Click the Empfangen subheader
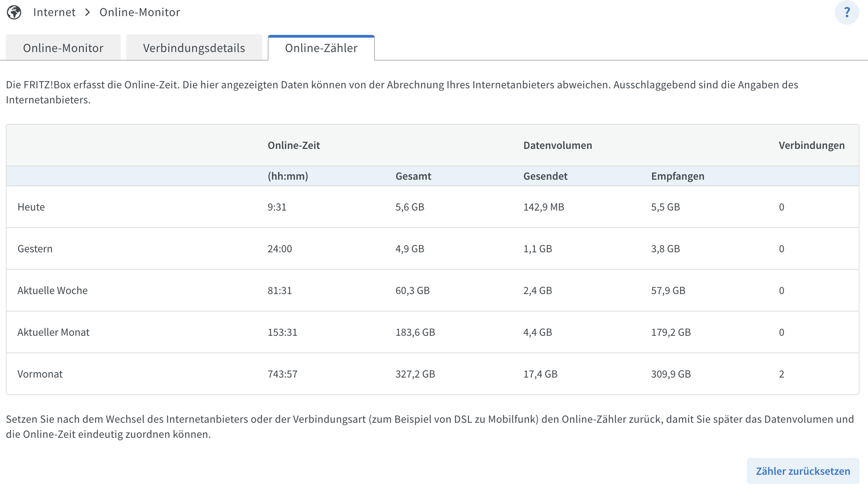Screen dimensions: 868x497 (677, 176)
